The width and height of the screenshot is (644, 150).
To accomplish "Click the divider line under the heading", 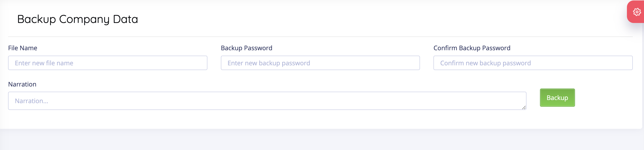I will [x=320, y=37].
